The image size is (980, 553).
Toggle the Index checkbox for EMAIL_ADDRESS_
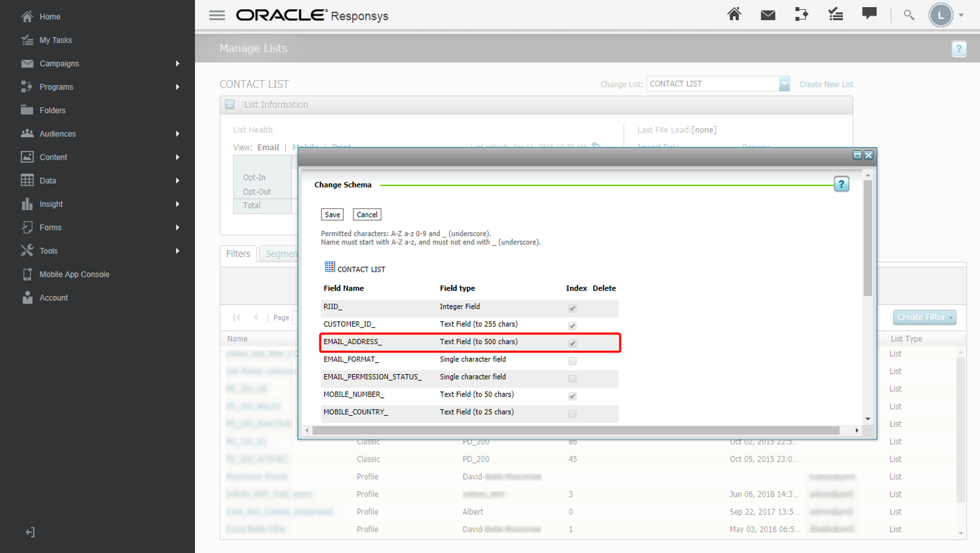(572, 343)
